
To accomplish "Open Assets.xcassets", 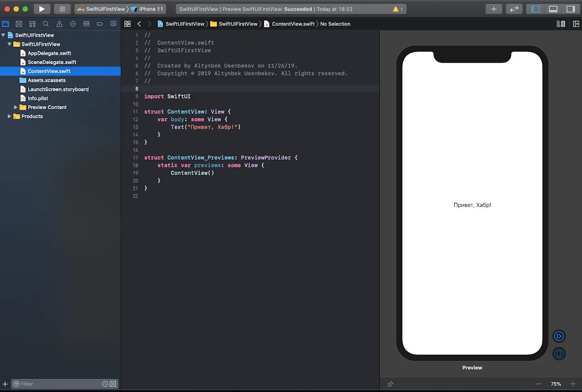I will click(46, 80).
